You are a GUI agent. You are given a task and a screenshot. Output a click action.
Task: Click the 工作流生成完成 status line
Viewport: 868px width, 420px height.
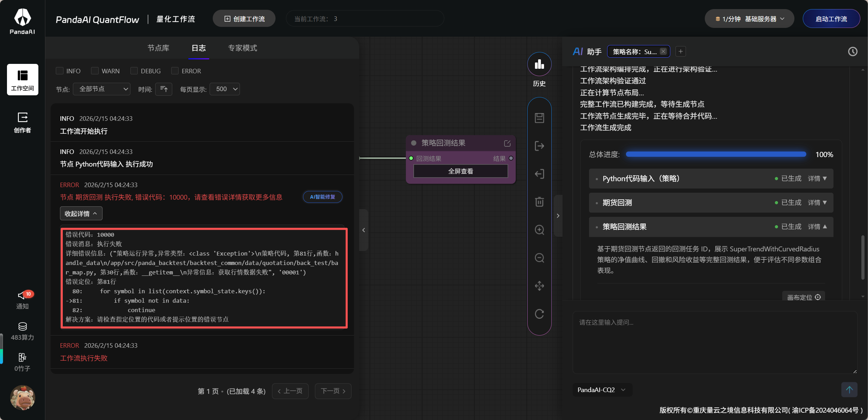pos(605,128)
